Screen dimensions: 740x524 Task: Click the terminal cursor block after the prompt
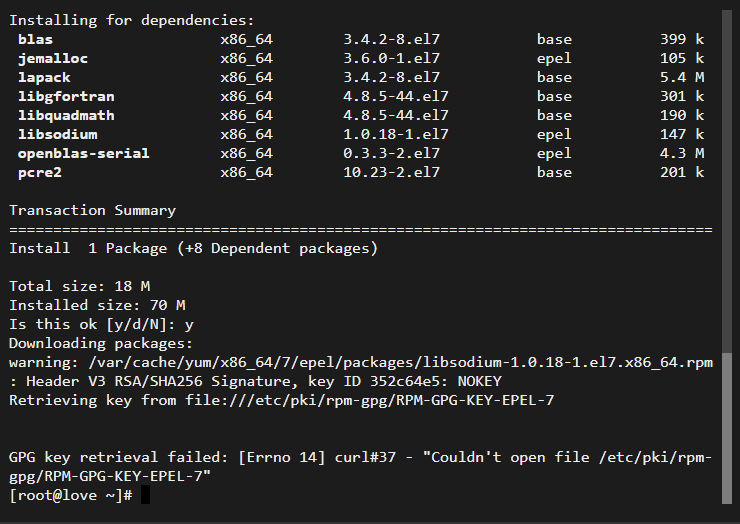[145, 495]
